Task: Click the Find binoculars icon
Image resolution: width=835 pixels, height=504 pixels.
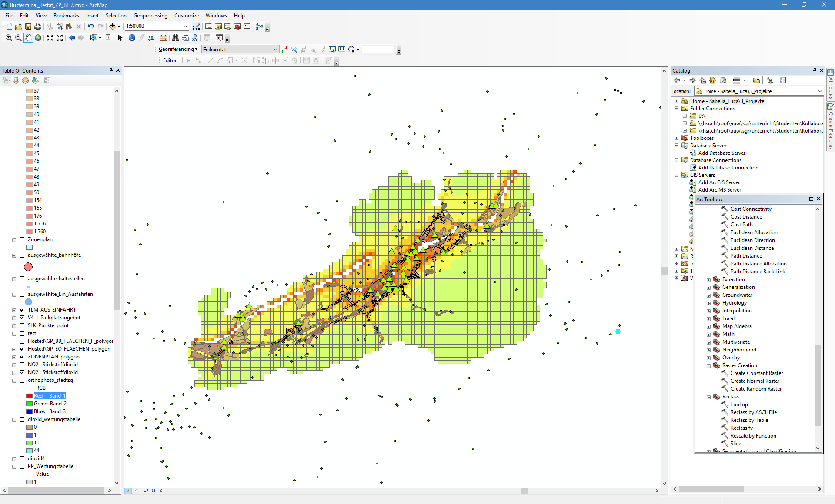Action: (x=175, y=38)
